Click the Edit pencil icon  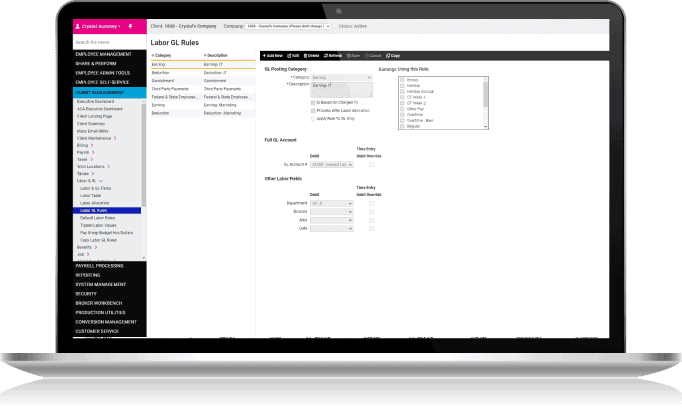click(292, 56)
